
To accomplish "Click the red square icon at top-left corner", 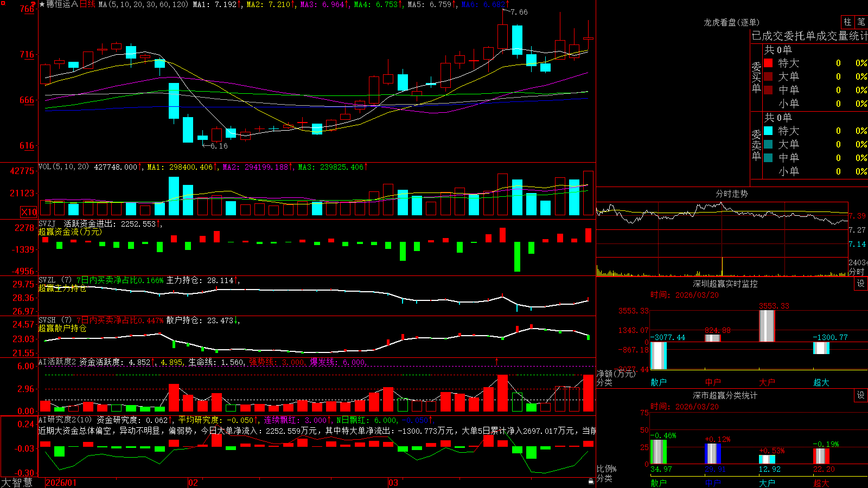I will tap(3, 3).
